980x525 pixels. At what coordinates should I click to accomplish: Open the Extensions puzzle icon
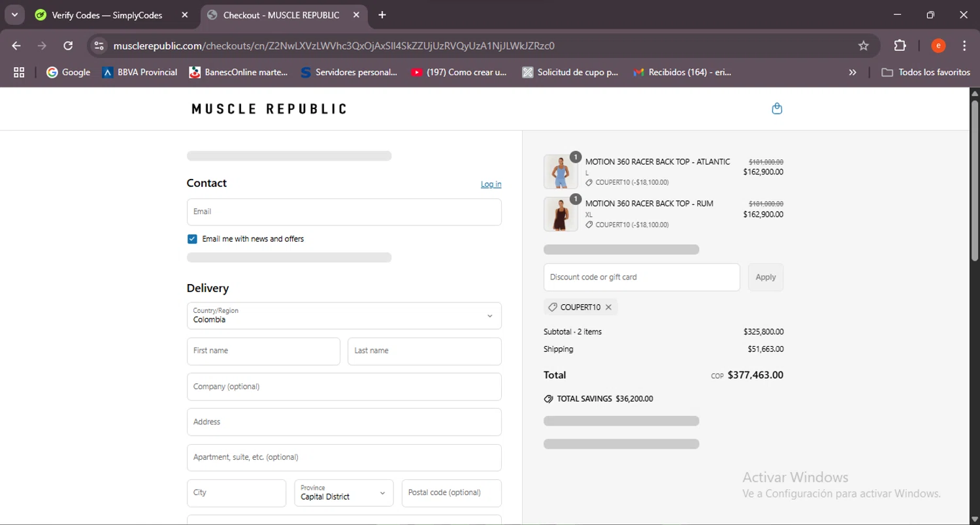[900, 46]
